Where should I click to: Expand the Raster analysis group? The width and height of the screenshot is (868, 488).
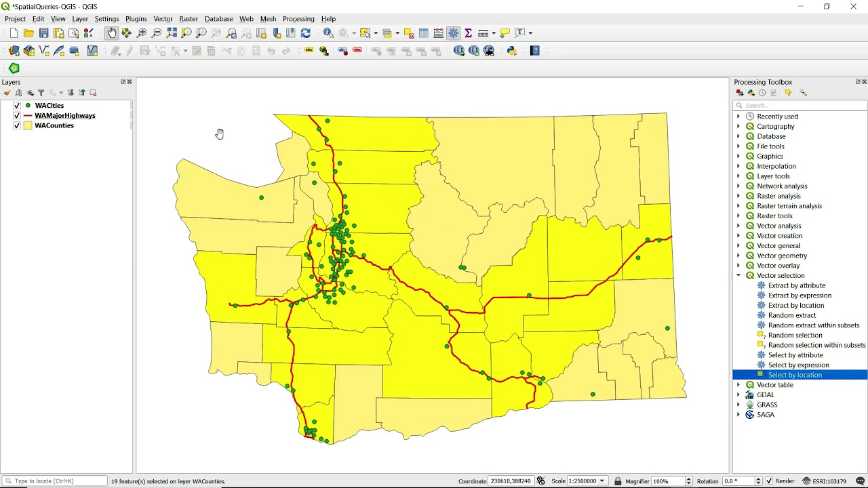[x=738, y=196]
